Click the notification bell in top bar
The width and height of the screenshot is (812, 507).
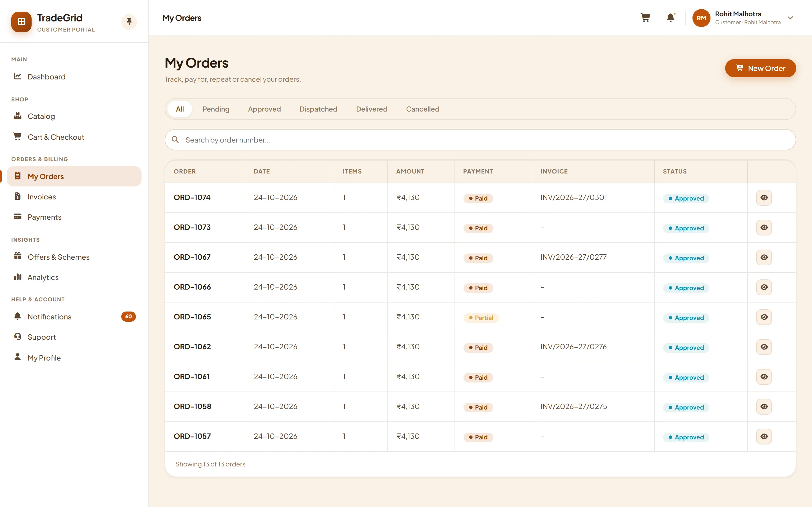coord(670,18)
